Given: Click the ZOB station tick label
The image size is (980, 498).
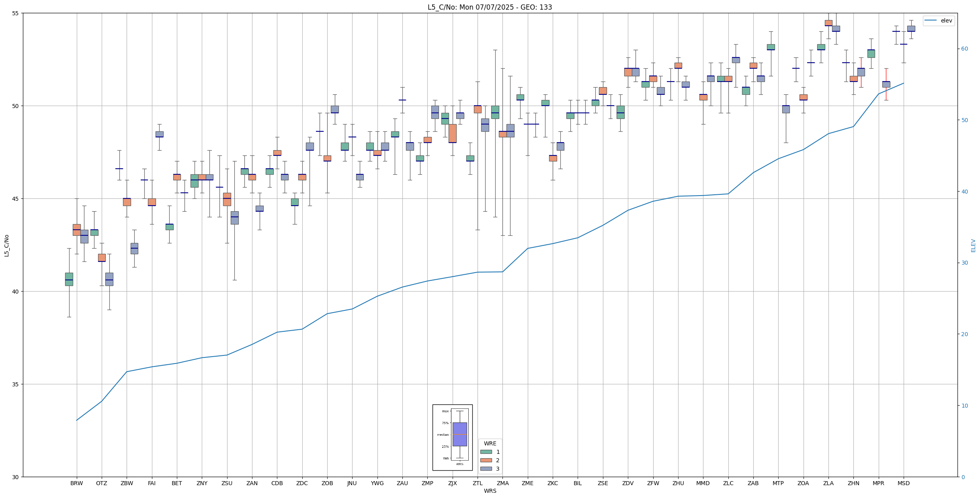Looking at the screenshot, I should [x=327, y=483].
